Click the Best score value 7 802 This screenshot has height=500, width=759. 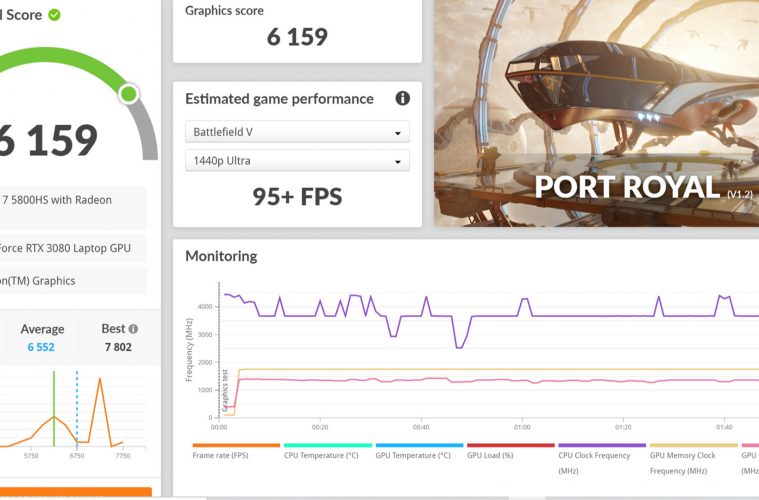(118, 347)
